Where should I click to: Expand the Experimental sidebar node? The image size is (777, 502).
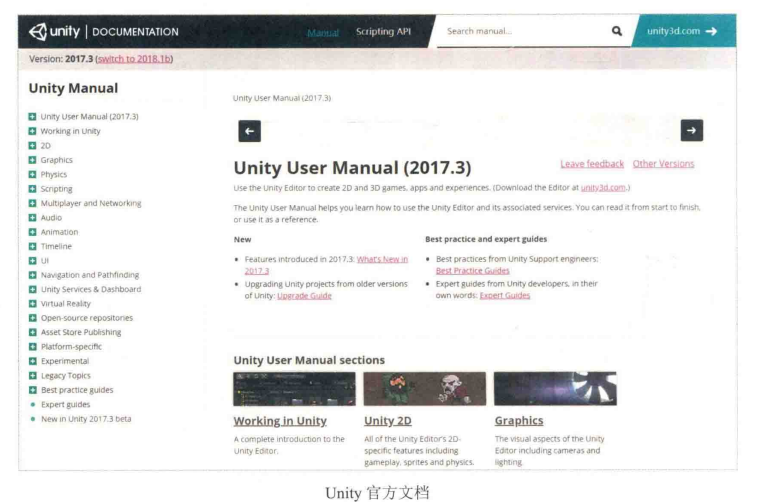[32, 361]
